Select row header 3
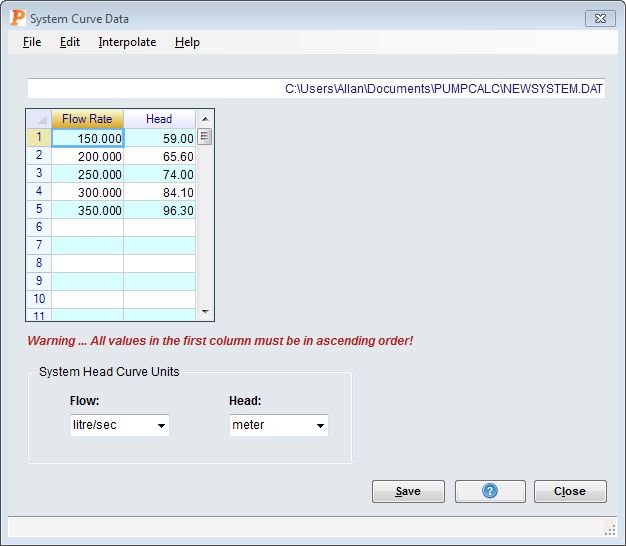Screen dimensions: 626x546 coord(39,173)
